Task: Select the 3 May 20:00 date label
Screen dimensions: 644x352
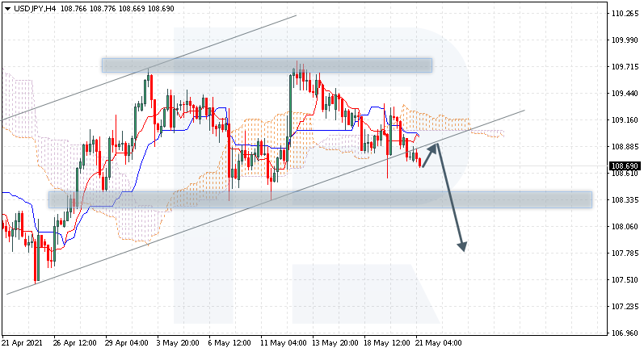Action: tap(178, 343)
